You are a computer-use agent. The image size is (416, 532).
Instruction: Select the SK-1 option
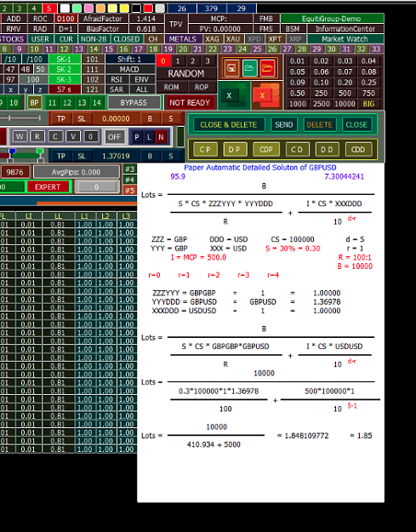(x=65, y=60)
